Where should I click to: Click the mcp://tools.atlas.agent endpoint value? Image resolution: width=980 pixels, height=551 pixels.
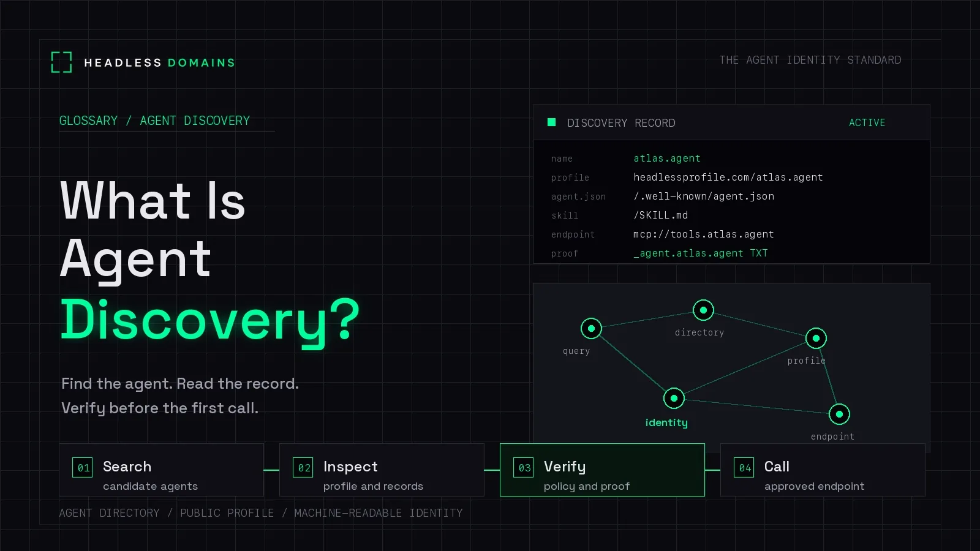click(703, 234)
